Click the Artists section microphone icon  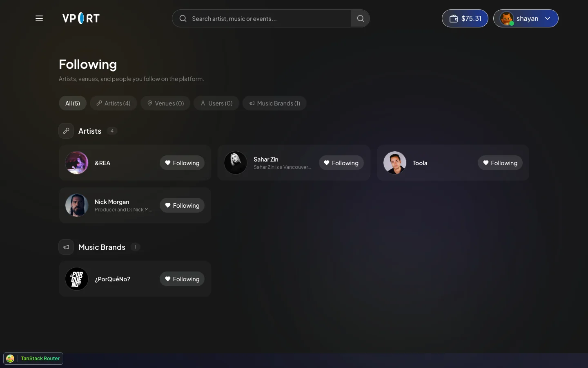pyautogui.click(x=66, y=131)
